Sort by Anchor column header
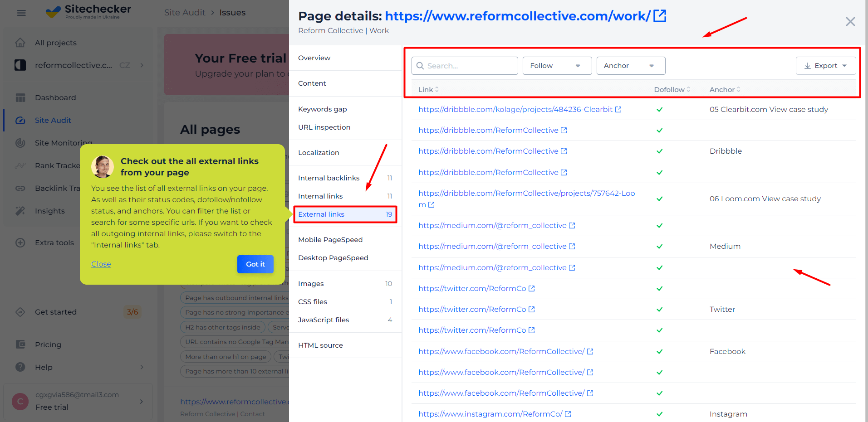 725,90
